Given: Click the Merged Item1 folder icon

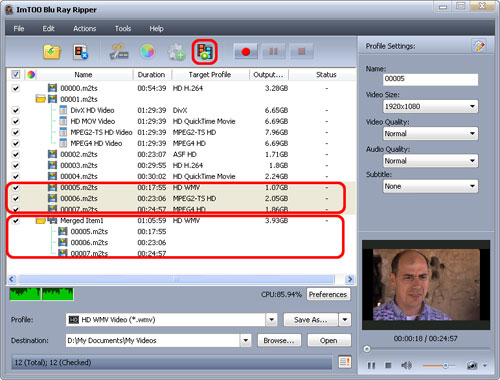Looking at the screenshot, I should [41, 220].
